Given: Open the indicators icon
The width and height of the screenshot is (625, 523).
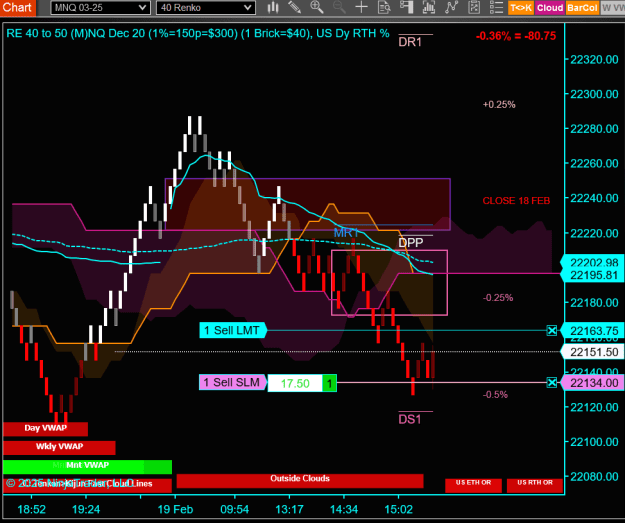Looking at the screenshot, I should pos(452,7).
